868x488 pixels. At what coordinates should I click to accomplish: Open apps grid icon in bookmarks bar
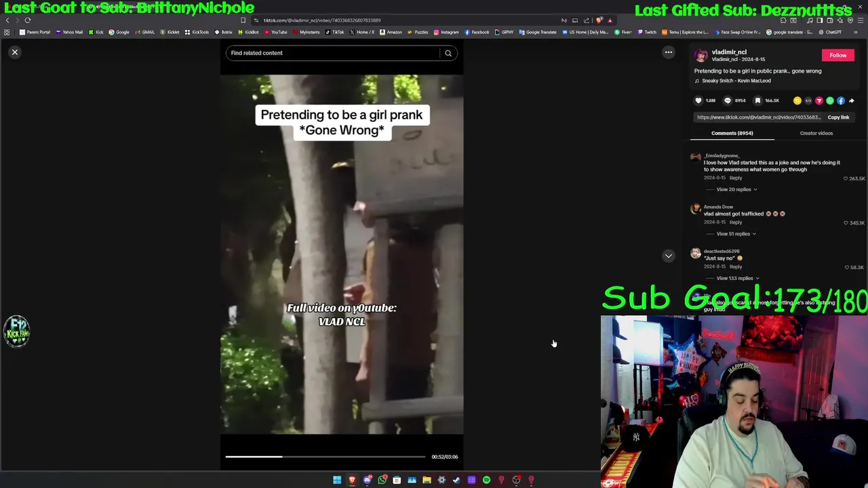tap(7, 32)
